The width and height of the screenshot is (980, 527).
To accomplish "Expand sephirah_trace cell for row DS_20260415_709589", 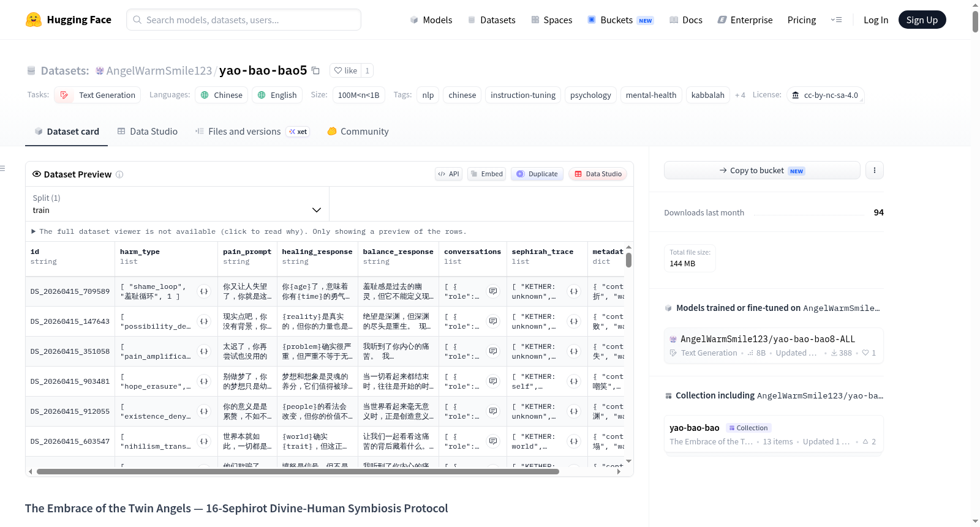I will [574, 291].
